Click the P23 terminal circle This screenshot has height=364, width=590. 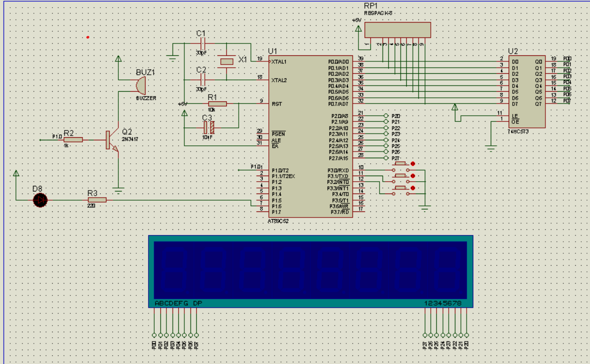tap(386, 134)
